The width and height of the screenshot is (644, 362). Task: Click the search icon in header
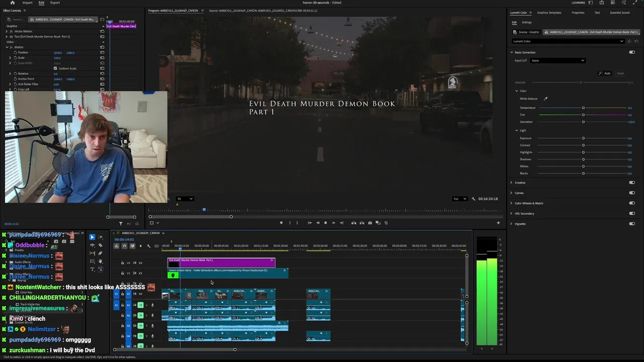pos(624,3)
